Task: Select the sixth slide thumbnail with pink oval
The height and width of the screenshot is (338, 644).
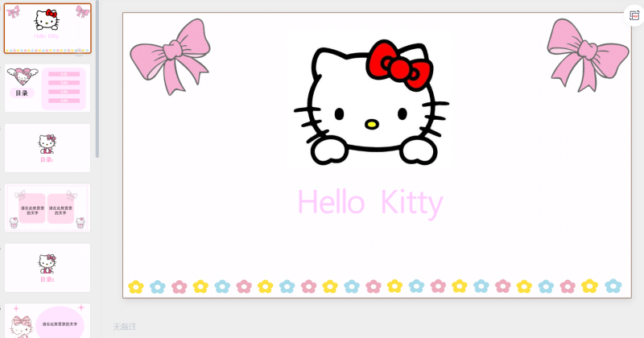Action: coord(47,321)
